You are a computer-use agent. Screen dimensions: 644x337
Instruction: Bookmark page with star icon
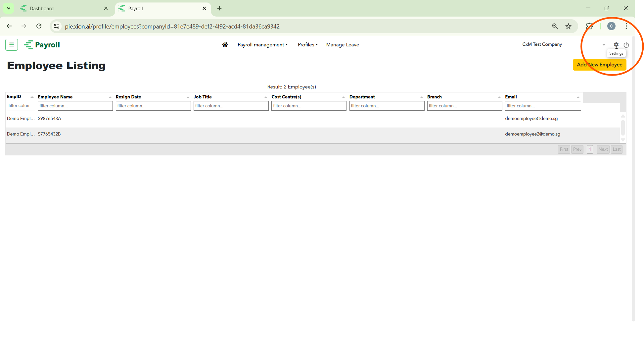tap(568, 27)
